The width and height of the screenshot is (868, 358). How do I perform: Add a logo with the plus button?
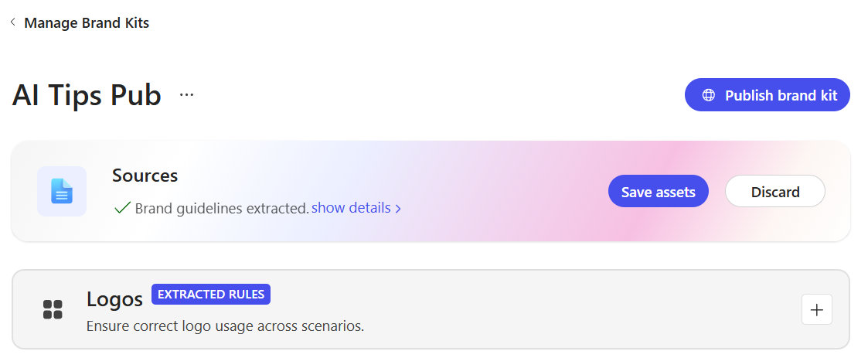(x=816, y=309)
